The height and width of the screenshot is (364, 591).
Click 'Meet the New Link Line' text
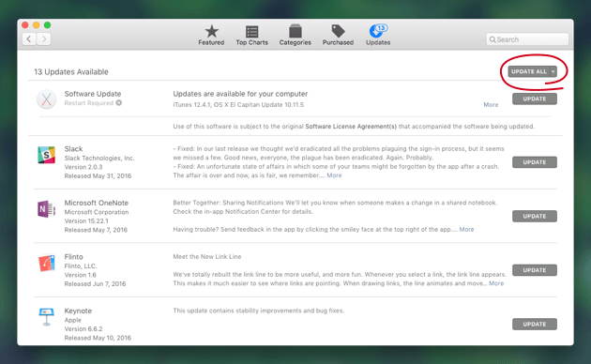207,257
